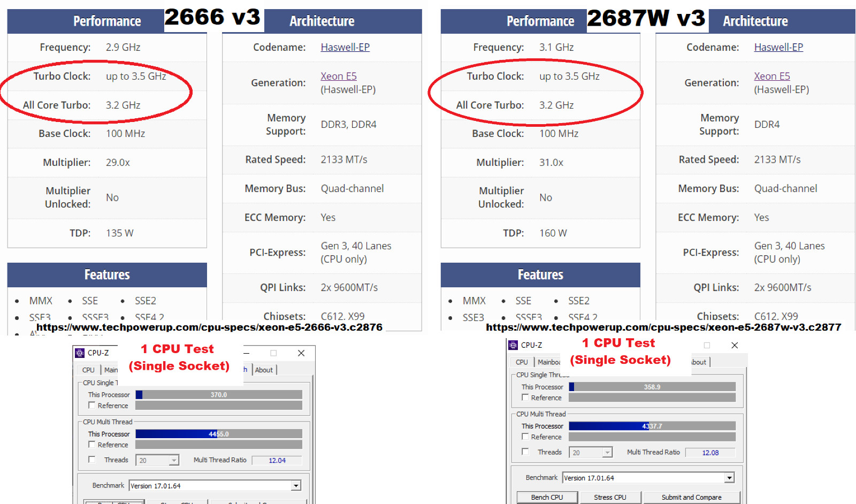Click Memory Bus Quad-channel value on 2687W v3 page
Viewport: 856px width, 504px height.
pos(785,188)
